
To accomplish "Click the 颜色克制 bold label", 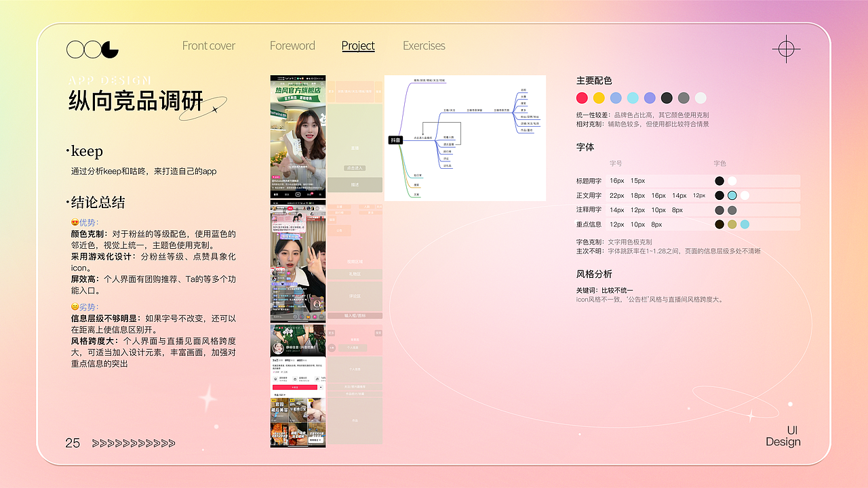I will (x=89, y=234).
